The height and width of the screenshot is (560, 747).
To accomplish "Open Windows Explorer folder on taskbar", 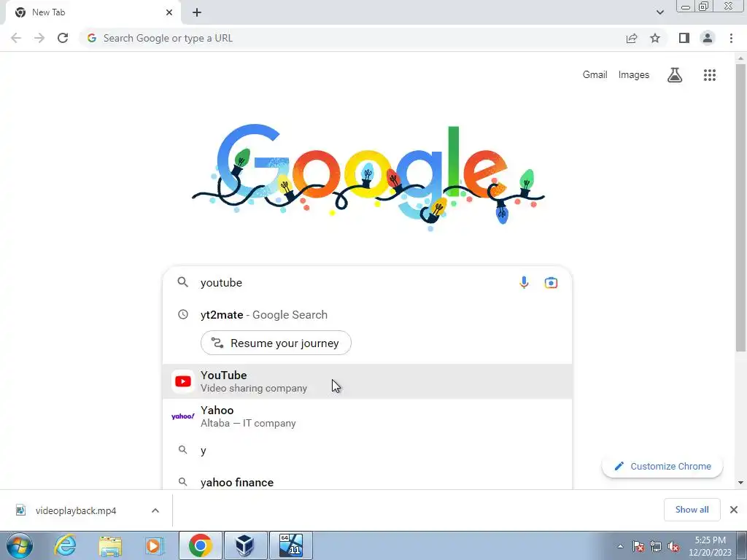I will pyautogui.click(x=110, y=545).
